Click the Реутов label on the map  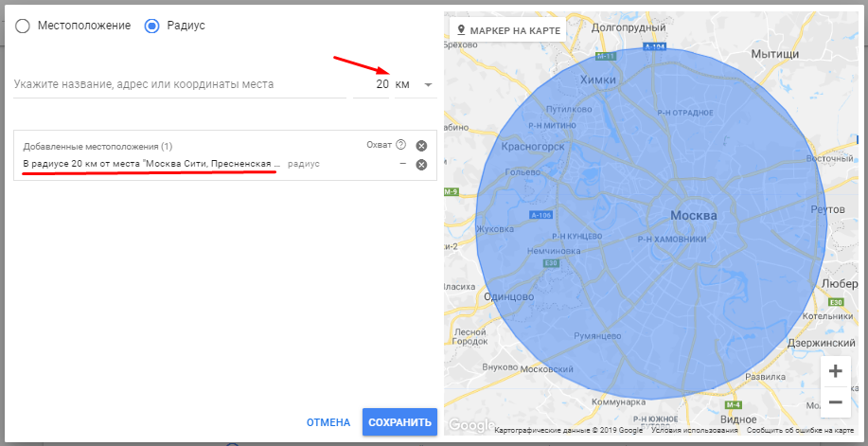pos(827,210)
